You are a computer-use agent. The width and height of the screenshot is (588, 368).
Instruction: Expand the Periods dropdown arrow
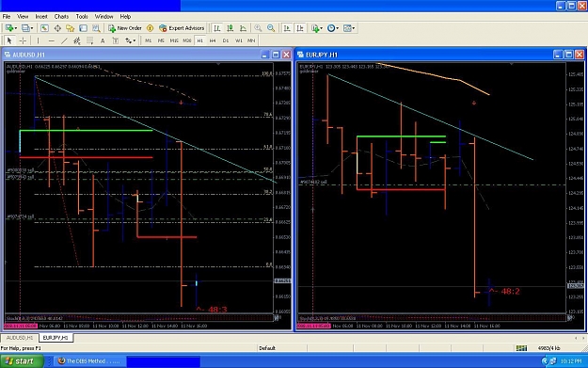(x=337, y=28)
